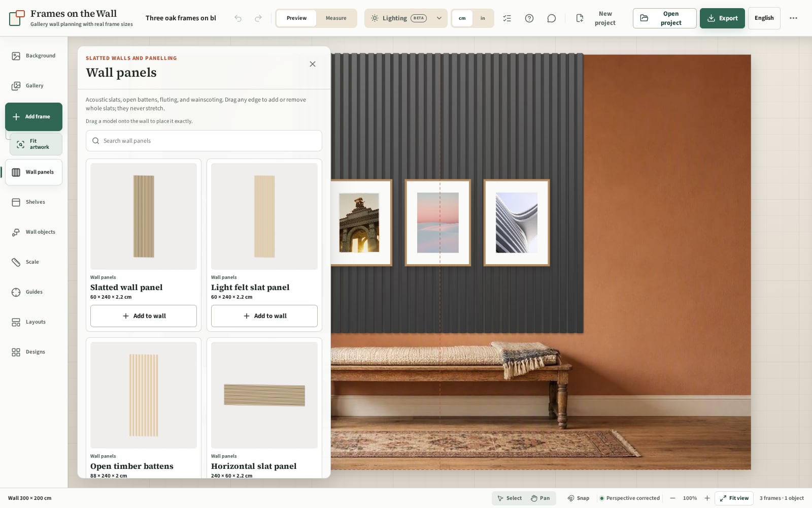Click the Add frame button
This screenshot has height=508, width=812.
point(34,117)
